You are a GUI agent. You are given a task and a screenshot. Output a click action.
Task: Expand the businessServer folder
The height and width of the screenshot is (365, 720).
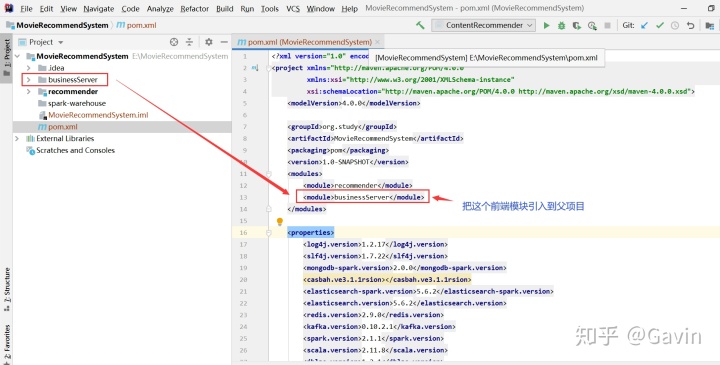pyautogui.click(x=29, y=79)
